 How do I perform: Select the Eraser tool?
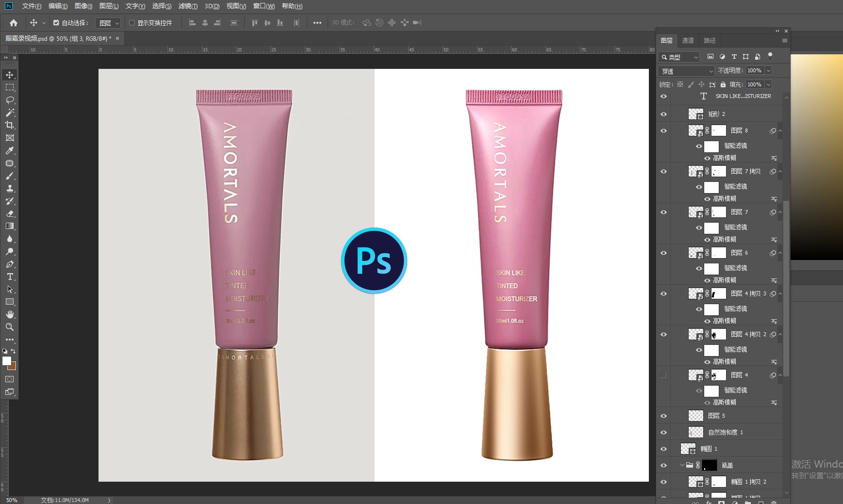[10, 213]
